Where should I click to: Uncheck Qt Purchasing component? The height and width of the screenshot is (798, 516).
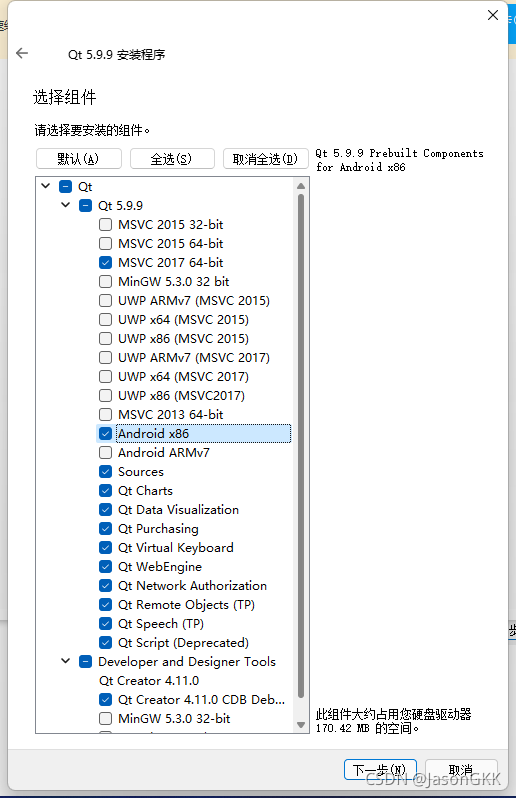click(105, 528)
